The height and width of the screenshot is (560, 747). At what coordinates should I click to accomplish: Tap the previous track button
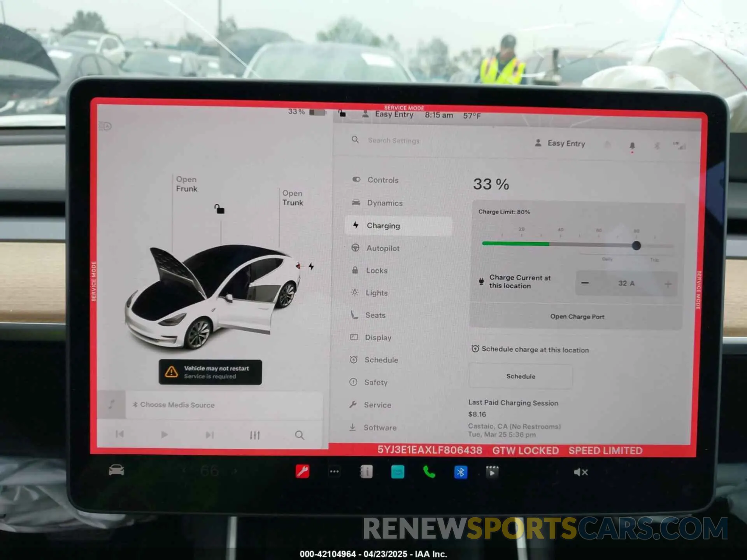tap(119, 434)
